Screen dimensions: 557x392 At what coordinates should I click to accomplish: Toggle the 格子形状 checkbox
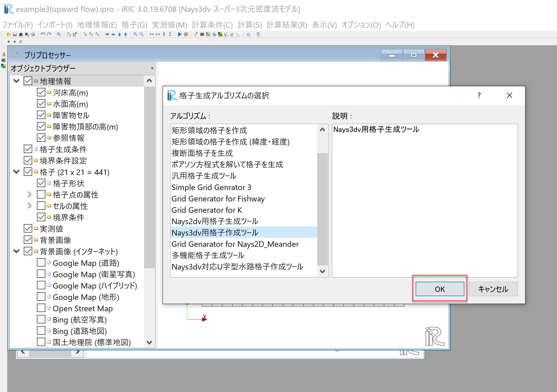click(41, 183)
